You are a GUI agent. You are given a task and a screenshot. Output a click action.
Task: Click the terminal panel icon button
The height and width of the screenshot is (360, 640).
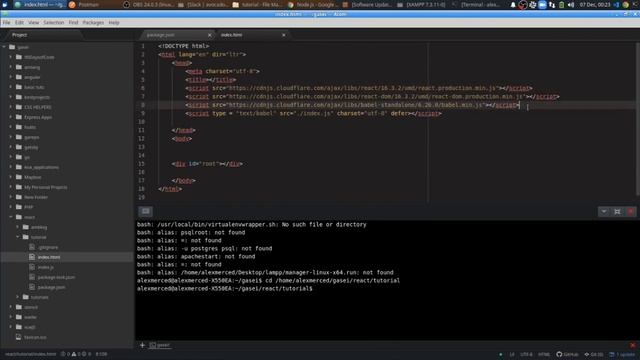point(146,211)
